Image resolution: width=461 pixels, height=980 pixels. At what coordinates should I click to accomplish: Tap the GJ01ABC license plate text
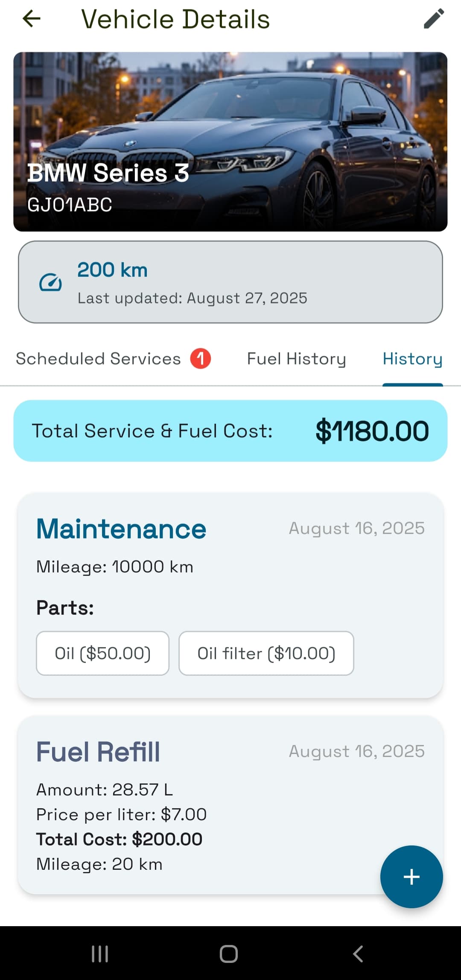(x=70, y=205)
